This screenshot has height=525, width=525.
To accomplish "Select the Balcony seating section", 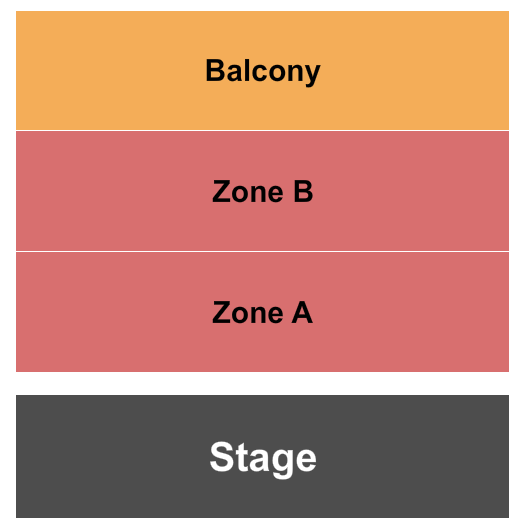I will 262,70.
